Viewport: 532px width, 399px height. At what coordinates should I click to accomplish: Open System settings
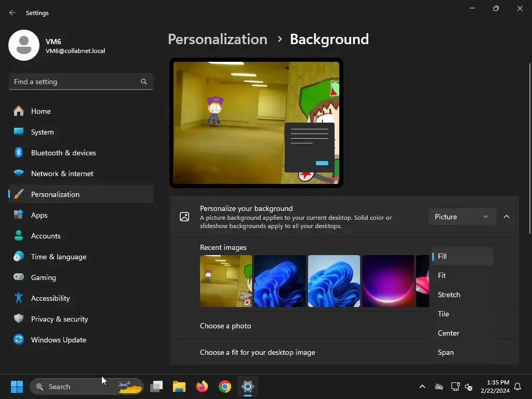coord(81,132)
